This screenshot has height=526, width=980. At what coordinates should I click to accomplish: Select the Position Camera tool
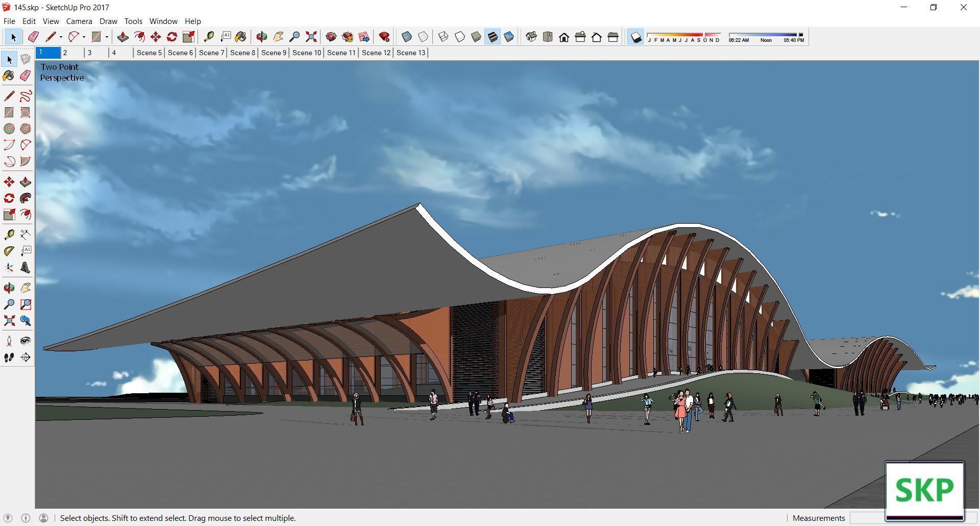[x=9, y=341]
